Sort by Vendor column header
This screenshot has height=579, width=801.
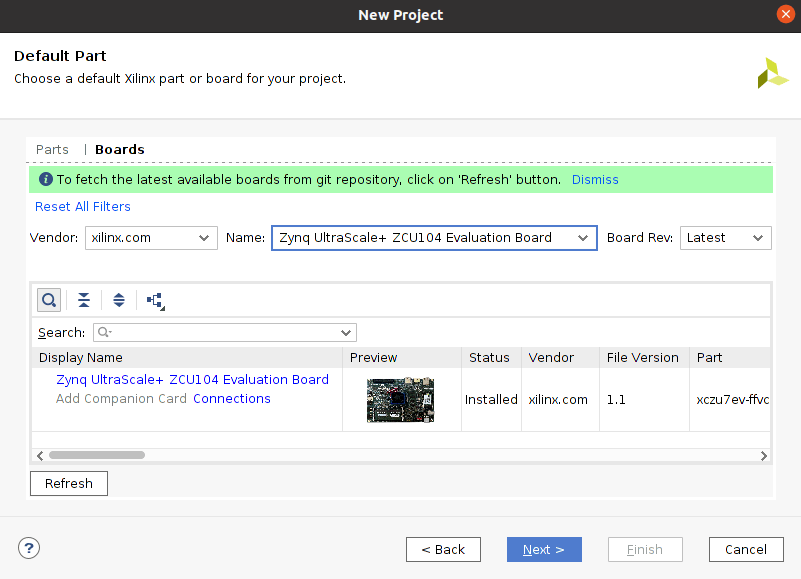560,358
